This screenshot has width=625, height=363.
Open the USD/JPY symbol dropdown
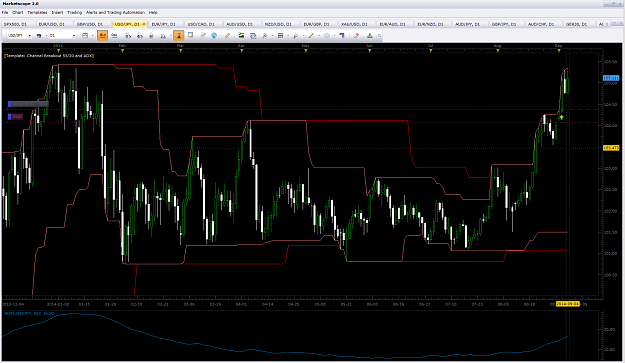(29, 36)
